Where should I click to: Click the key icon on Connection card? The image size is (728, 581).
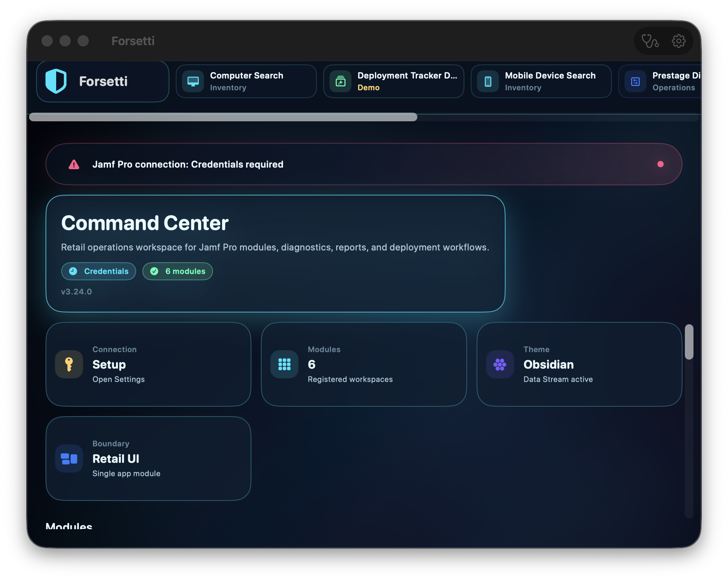coord(69,364)
